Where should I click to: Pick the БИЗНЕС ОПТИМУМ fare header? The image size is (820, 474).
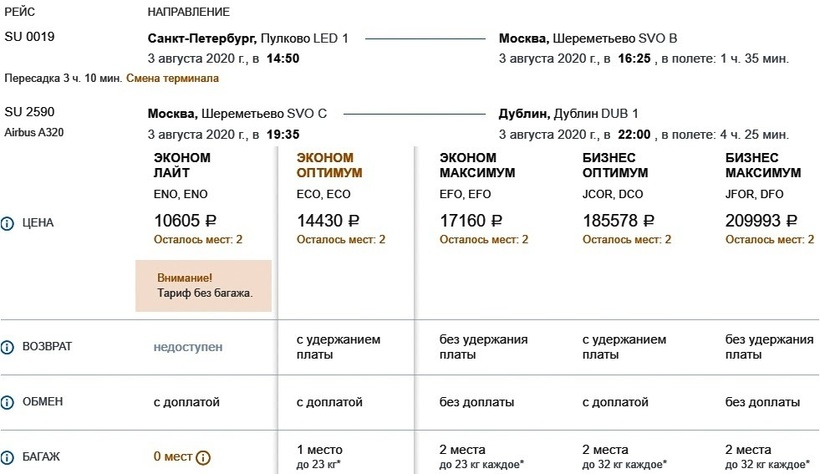619,165
